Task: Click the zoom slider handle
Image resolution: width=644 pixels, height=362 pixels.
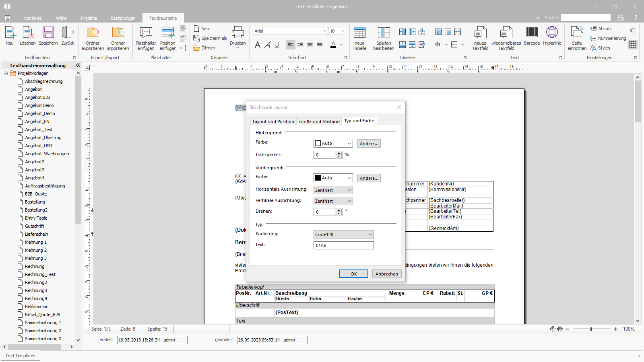Action: [x=591, y=329]
